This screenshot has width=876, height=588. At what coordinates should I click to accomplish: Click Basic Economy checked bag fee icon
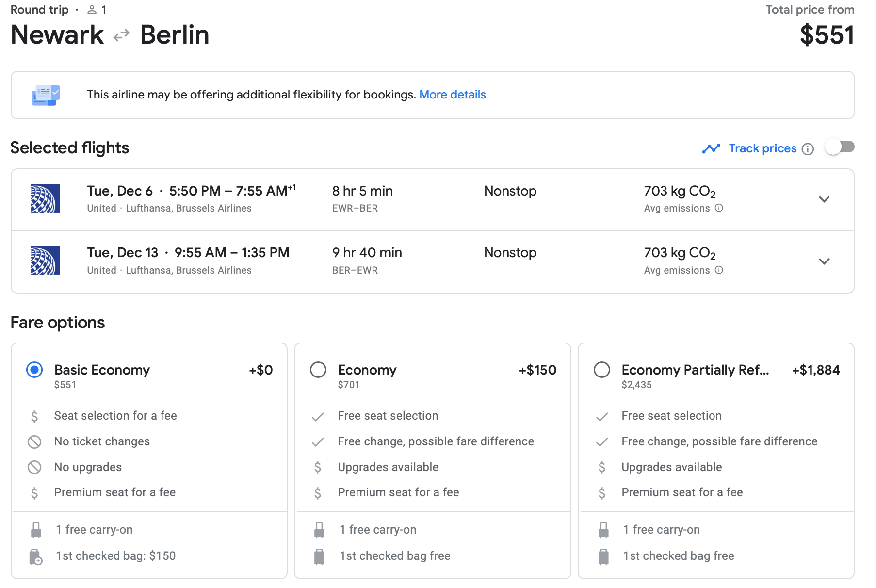click(36, 556)
